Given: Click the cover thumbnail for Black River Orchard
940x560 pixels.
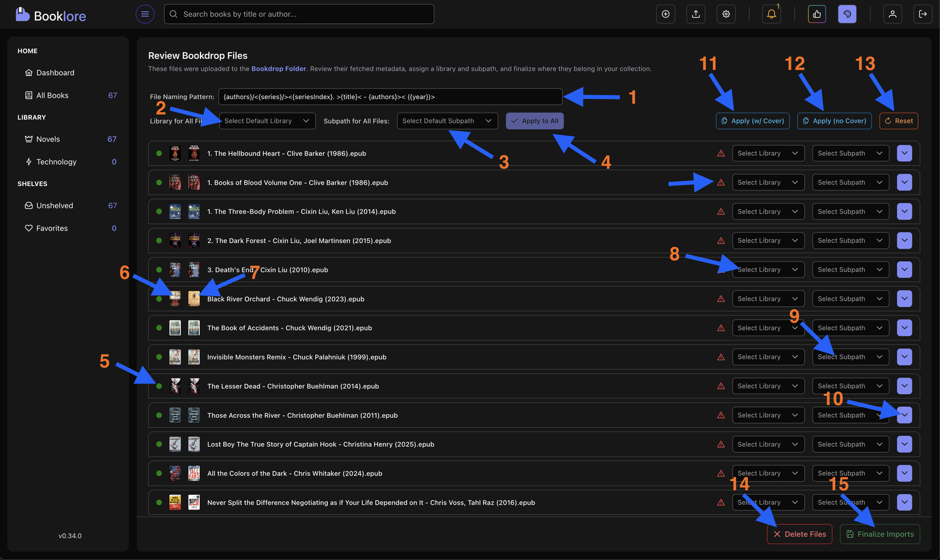Looking at the screenshot, I should [175, 299].
